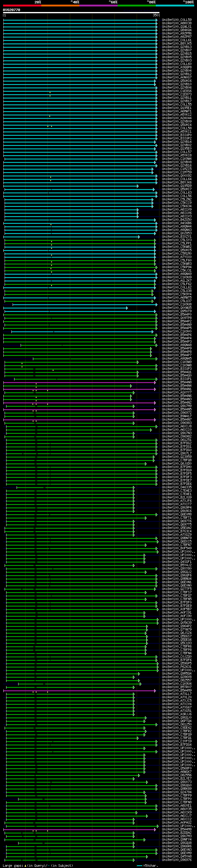
Task: Click UniRef100_A7YXX0 label
Action: (x=177, y=257)
